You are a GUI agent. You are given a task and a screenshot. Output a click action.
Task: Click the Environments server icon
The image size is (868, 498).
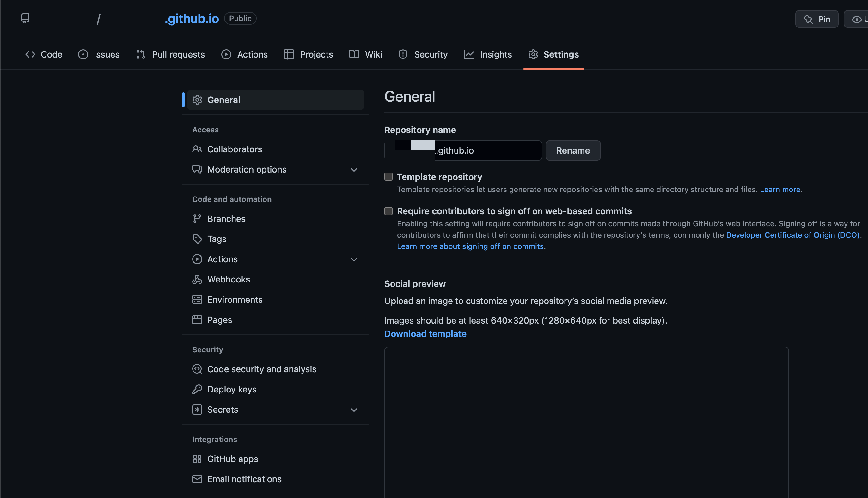pyautogui.click(x=197, y=300)
